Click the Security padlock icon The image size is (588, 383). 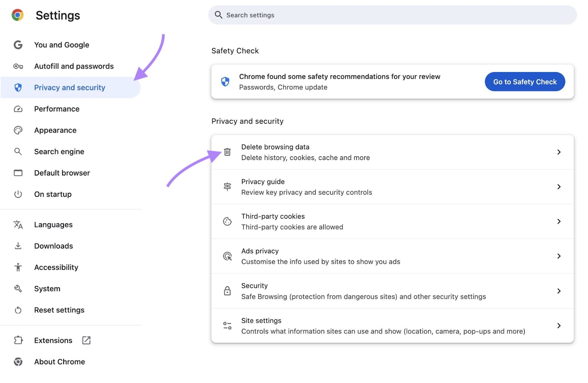227,291
